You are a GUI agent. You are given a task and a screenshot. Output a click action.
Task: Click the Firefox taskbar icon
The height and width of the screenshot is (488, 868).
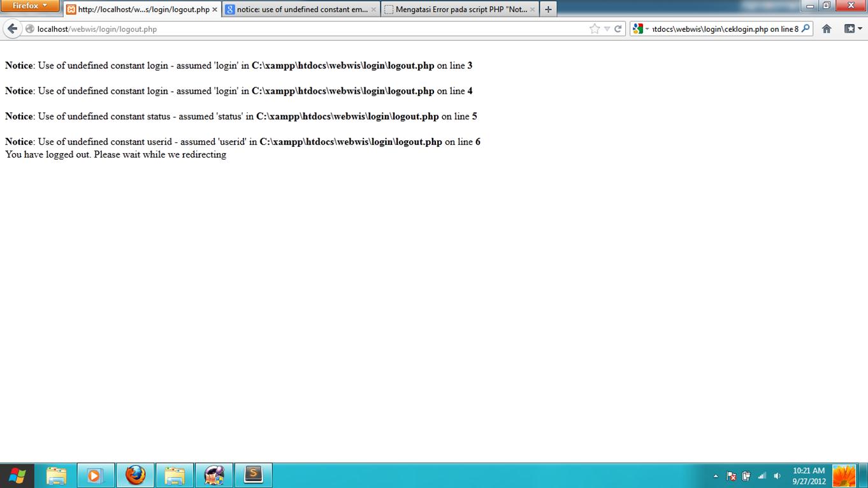tap(135, 476)
